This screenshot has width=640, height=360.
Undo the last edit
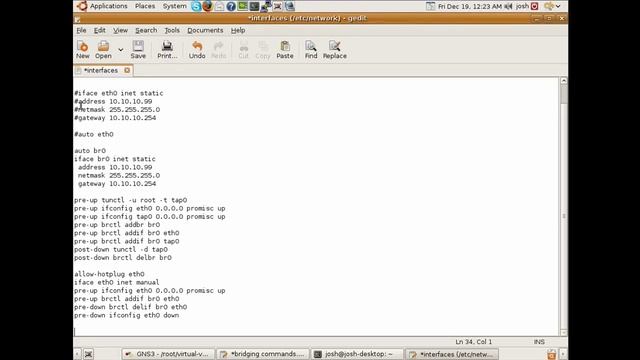click(x=197, y=50)
